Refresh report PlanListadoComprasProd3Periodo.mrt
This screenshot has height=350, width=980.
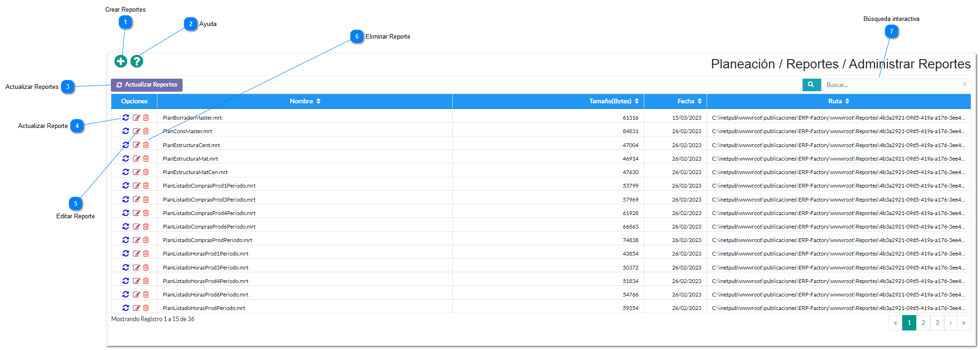point(126,199)
